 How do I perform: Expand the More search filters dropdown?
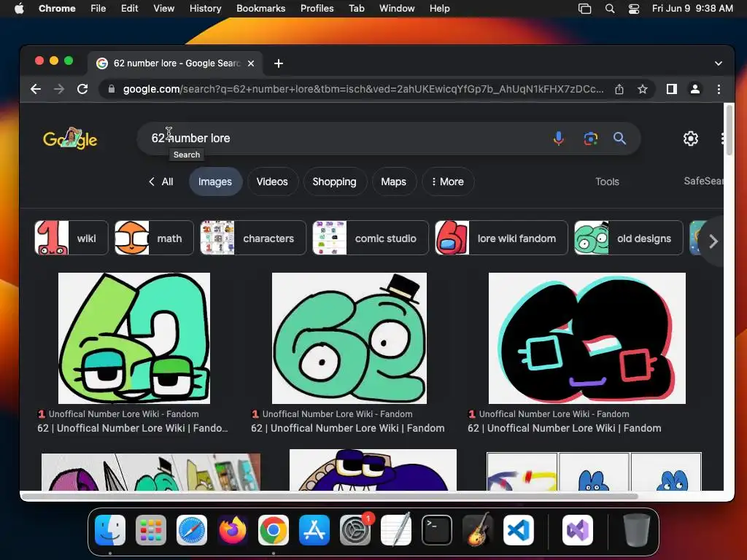pyautogui.click(x=448, y=182)
